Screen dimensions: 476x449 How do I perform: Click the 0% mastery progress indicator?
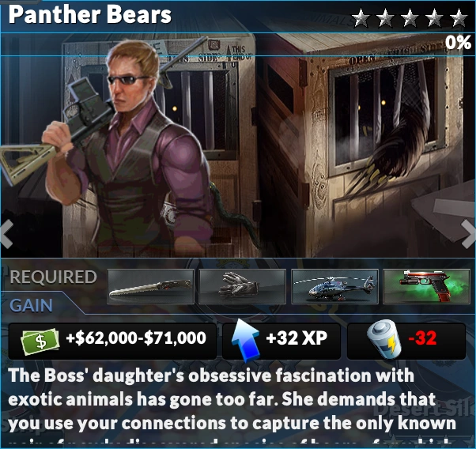pyautogui.click(x=459, y=43)
